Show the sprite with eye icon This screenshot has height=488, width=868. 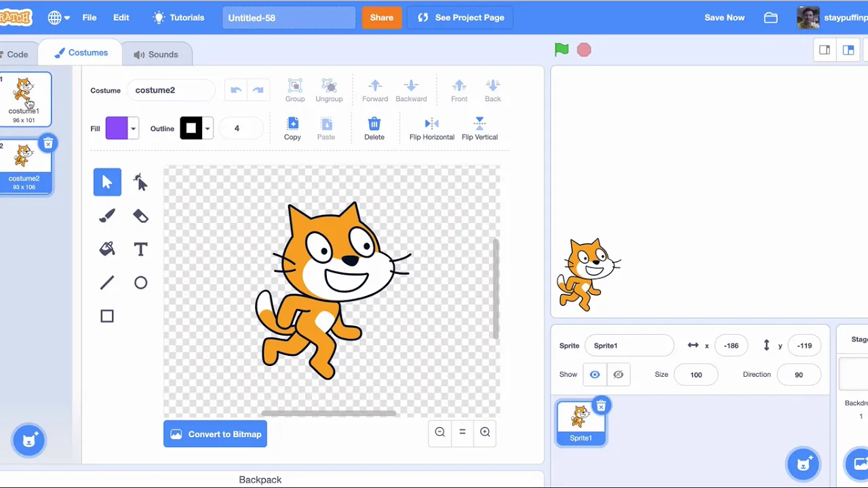point(595,374)
